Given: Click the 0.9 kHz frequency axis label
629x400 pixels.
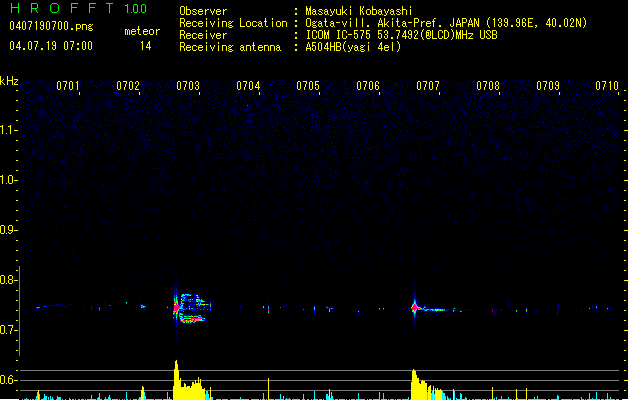Looking at the screenshot, I should click(x=8, y=230).
